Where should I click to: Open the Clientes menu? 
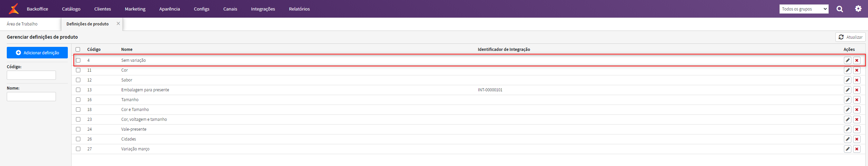pos(102,9)
